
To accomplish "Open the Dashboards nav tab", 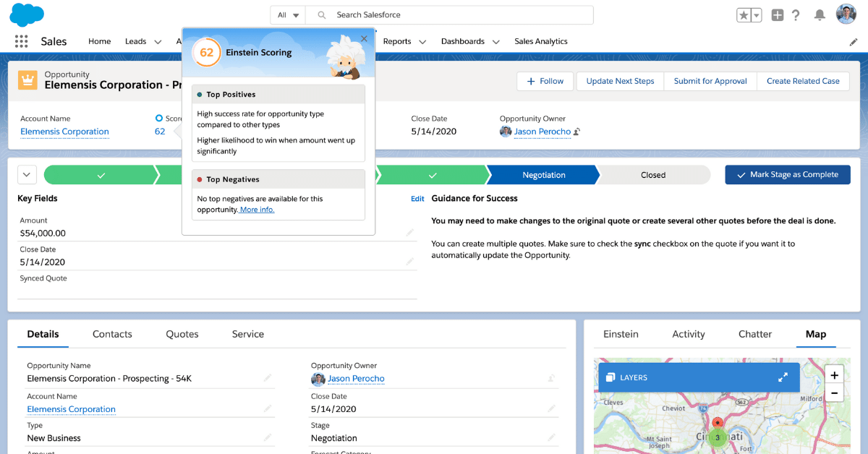I will coord(463,41).
